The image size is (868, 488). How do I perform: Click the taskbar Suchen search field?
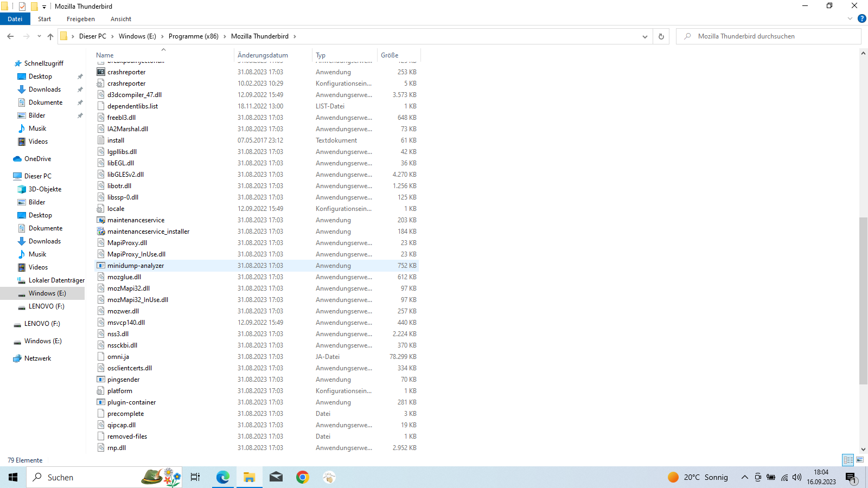[x=104, y=477]
